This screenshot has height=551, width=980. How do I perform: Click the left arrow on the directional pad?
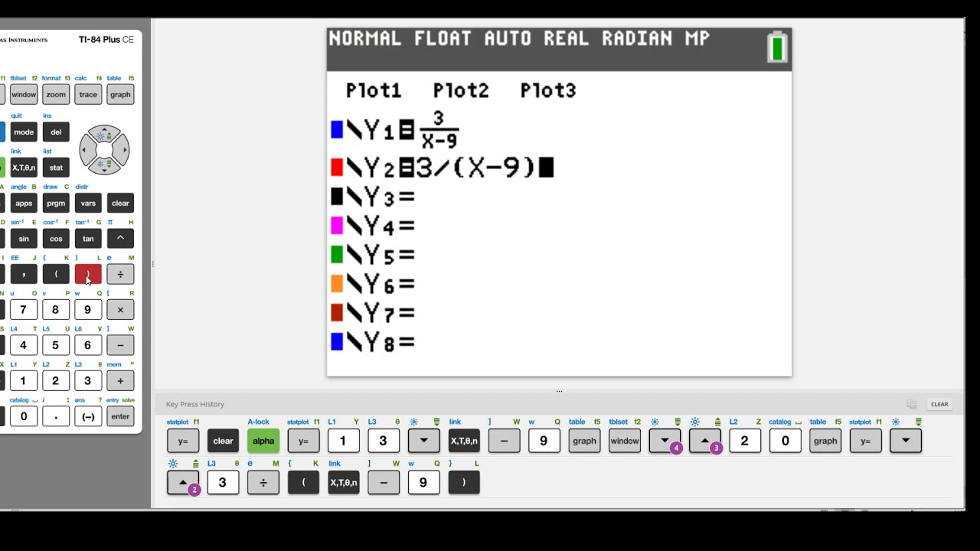[86, 150]
